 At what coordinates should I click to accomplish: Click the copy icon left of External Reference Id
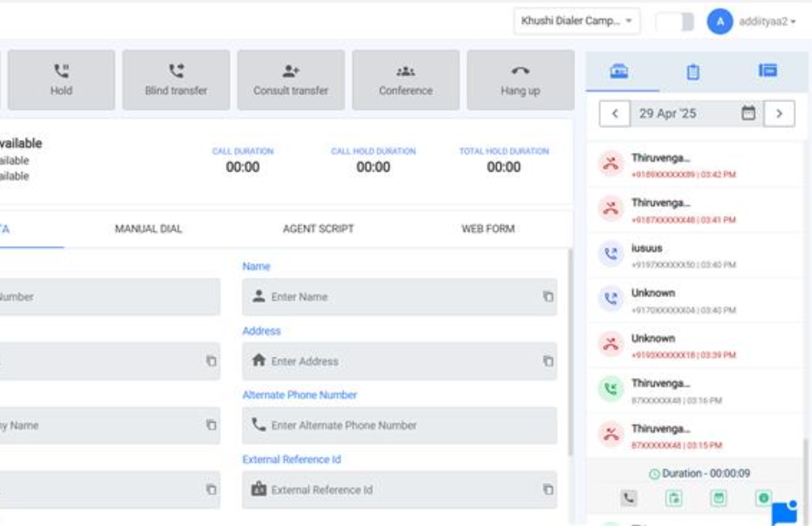[x=211, y=489]
